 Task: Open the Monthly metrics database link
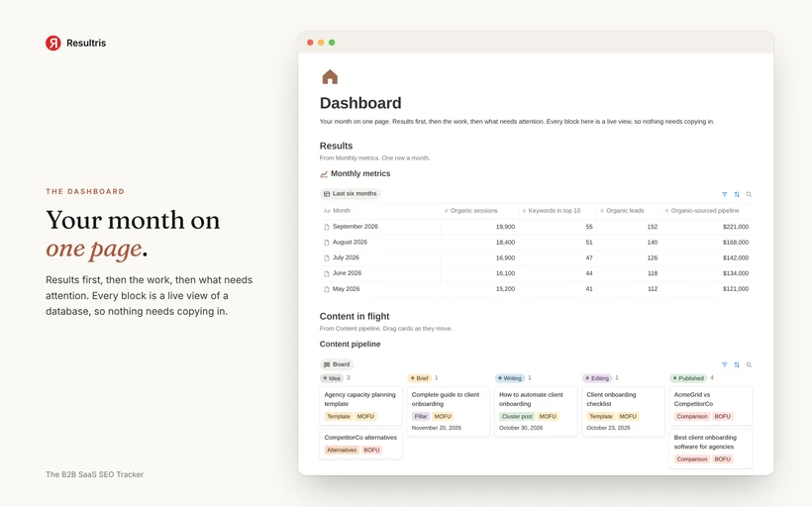coord(360,173)
